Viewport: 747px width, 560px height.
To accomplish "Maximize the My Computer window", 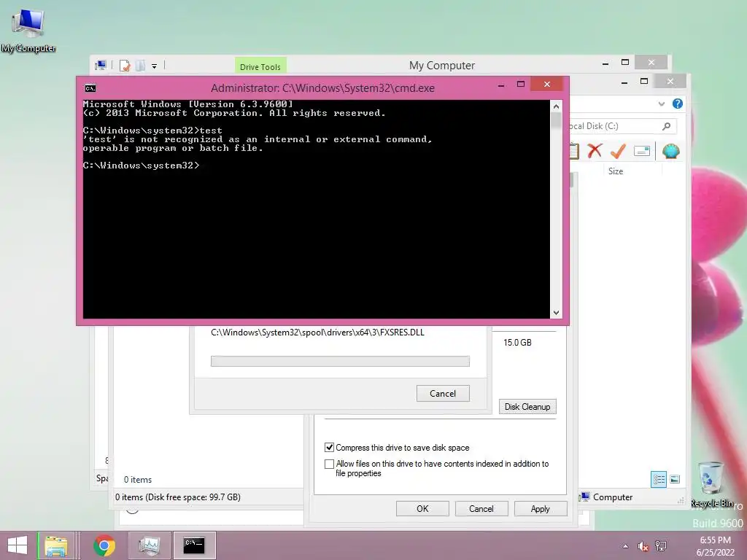I will point(625,63).
